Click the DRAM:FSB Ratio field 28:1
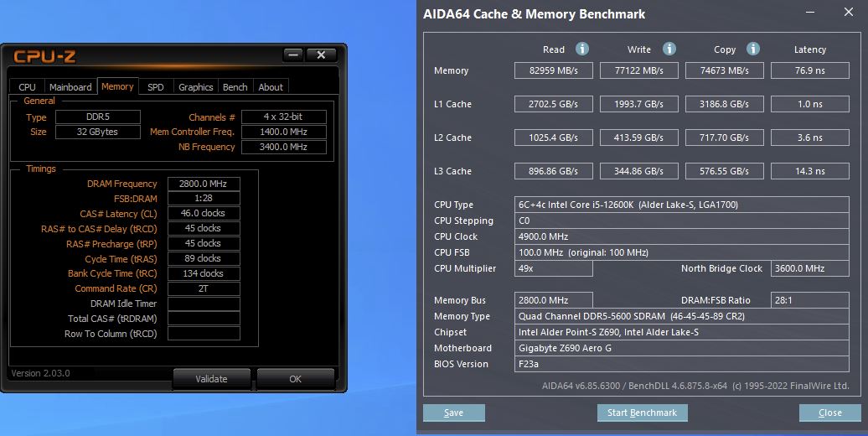 click(x=810, y=300)
